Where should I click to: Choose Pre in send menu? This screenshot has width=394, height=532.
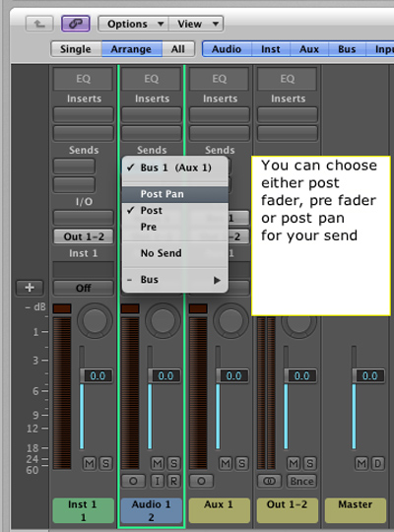coord(175,227)
